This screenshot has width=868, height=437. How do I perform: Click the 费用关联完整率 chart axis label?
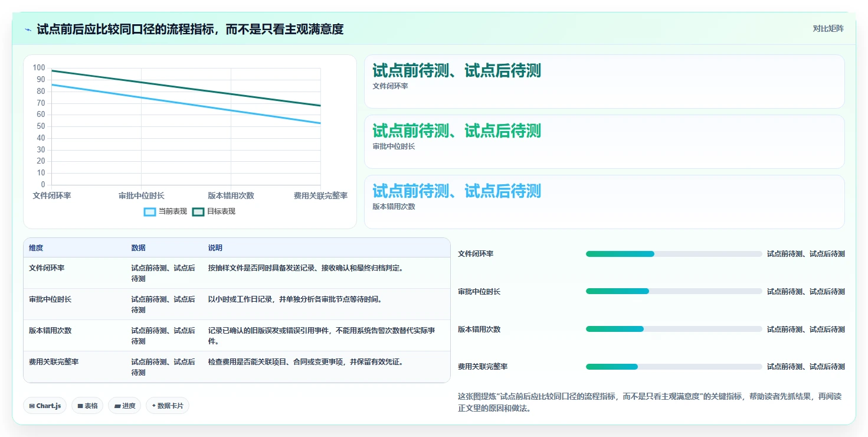pyautogui.click(x=320, y=195)
